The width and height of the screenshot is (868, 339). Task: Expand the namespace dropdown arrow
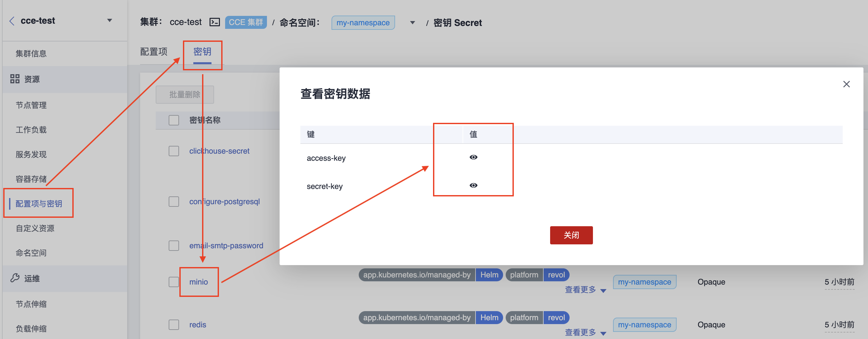tap(413, 23)
